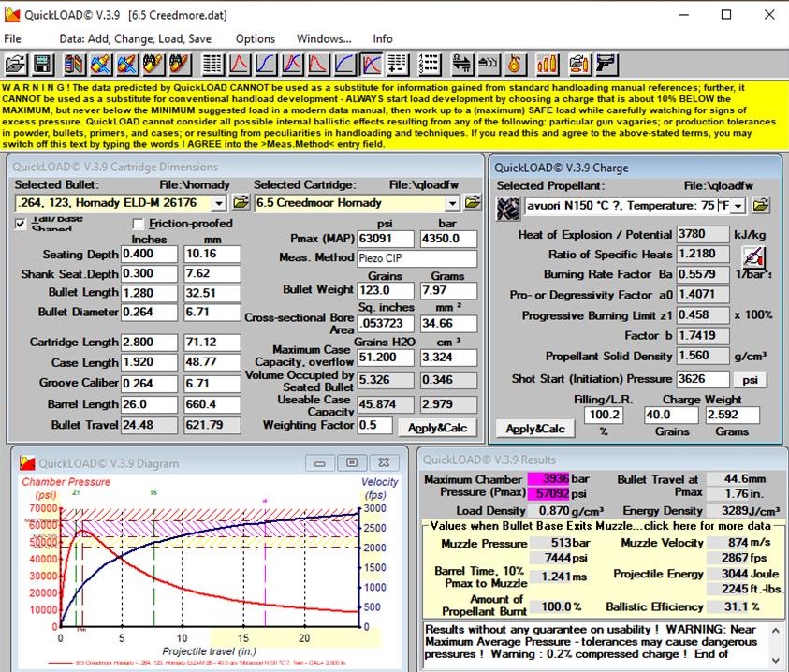Click the folder-with-cartridge icon left of the pistol

(x=579, y=65)
